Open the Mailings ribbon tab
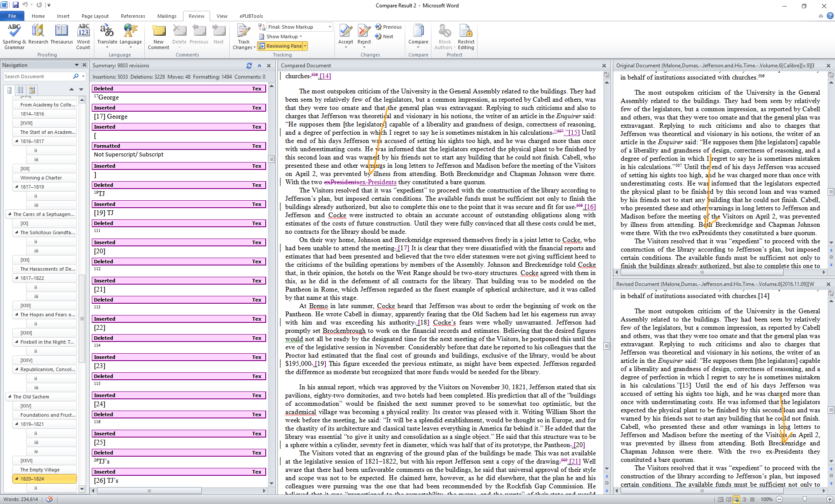This screenshot has width=835, height=504. (x=167, y=16)
